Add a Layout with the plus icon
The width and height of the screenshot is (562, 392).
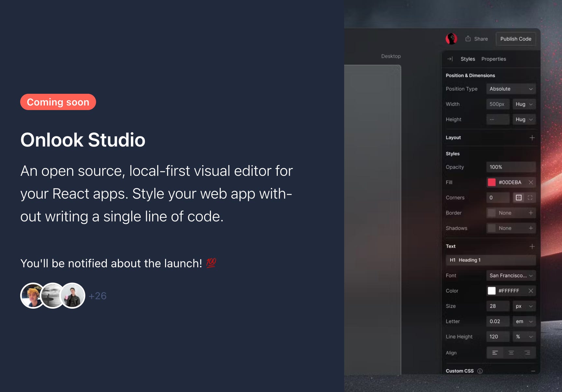[532, 138]
